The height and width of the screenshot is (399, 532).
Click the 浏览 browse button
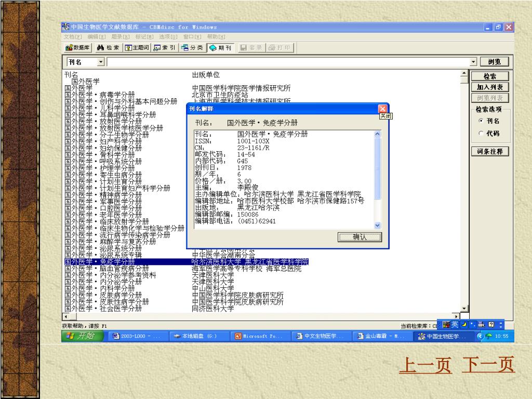point(494,62)
